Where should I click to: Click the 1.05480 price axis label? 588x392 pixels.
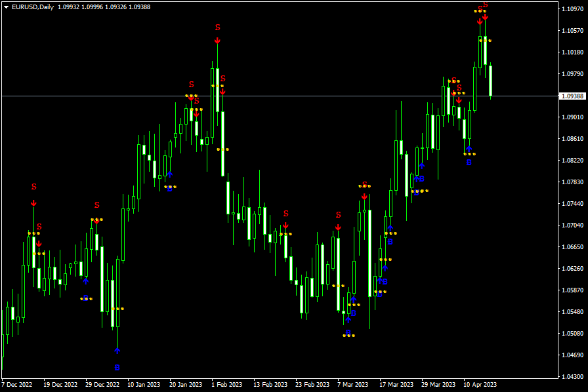coord(573,312)
